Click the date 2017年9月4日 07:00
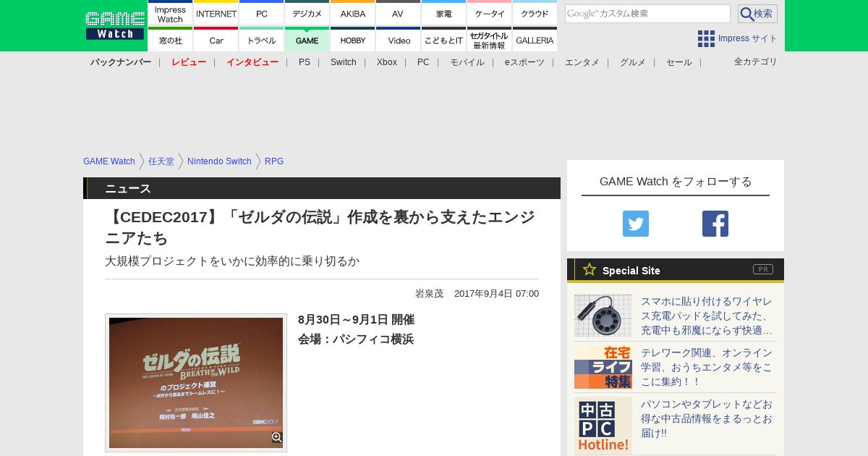868x456 pixels. click(x=496, y=293)
